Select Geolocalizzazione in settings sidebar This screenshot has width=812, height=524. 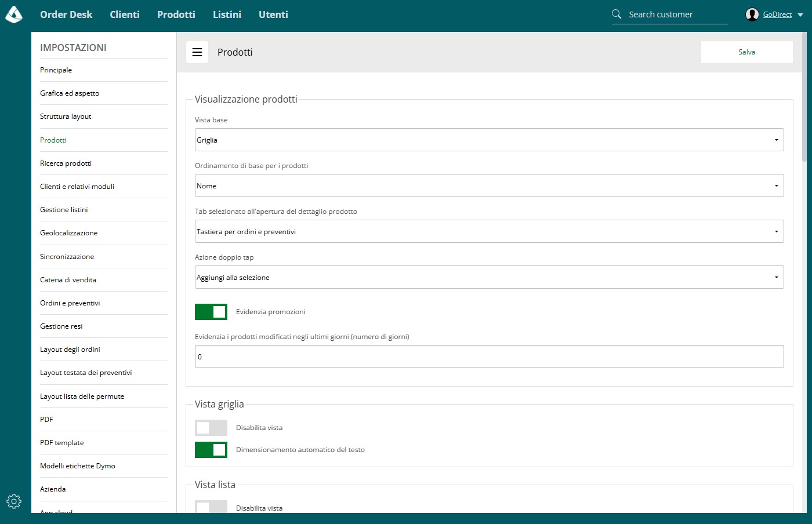pyautogui.click(x=69, y=233)
